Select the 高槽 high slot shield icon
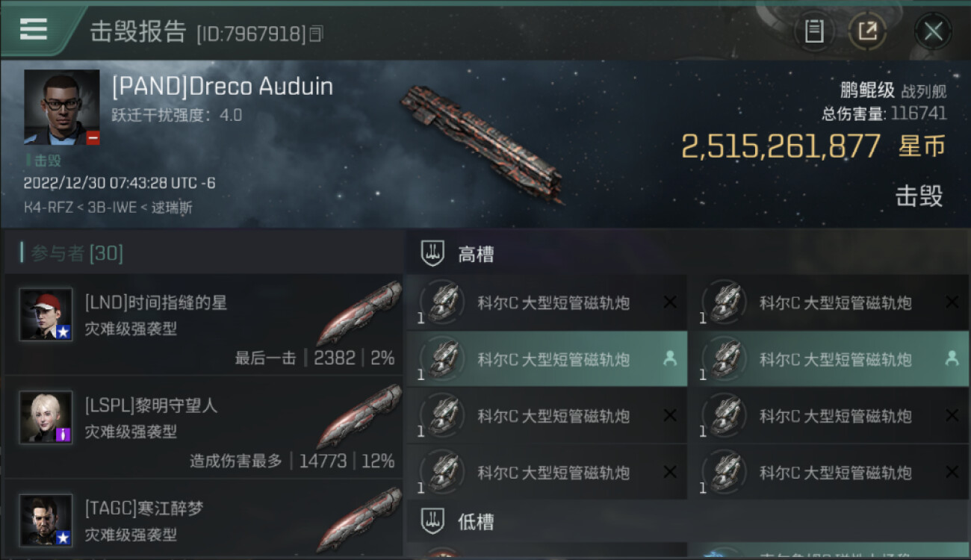This screenshot has width=971, height=560. [x=432, y=254]
